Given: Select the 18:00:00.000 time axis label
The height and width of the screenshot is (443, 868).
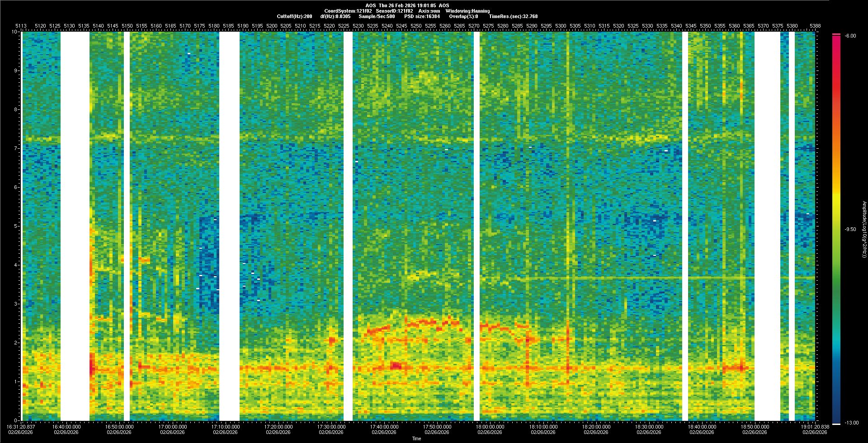Looking at the screenshot, I should coord(490,426).
